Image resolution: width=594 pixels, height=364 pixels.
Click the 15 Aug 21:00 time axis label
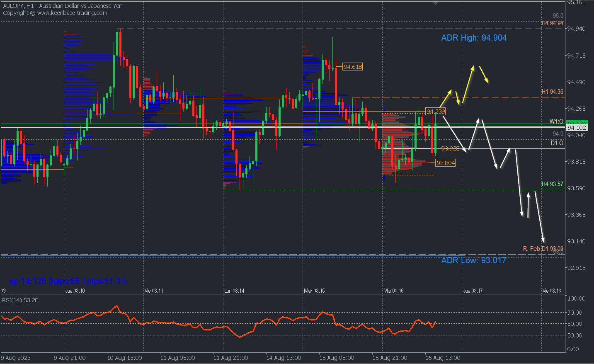click(390, 358)
